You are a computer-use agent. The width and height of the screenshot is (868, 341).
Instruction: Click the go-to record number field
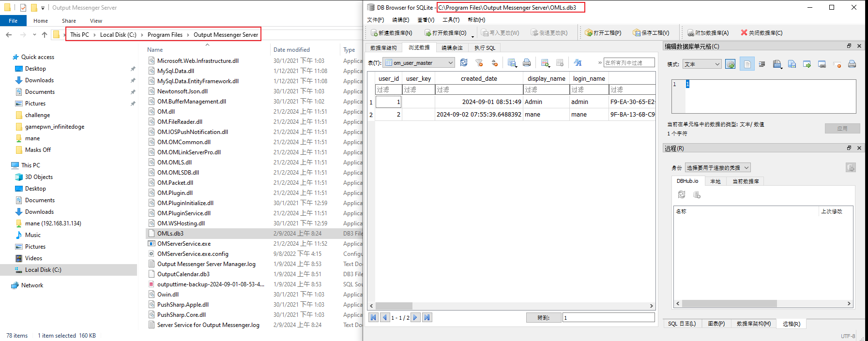tap(609, 317)
